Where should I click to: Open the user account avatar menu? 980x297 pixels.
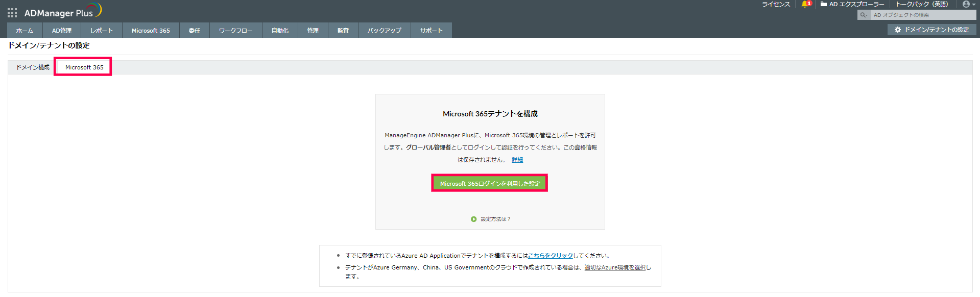point(969,4)
